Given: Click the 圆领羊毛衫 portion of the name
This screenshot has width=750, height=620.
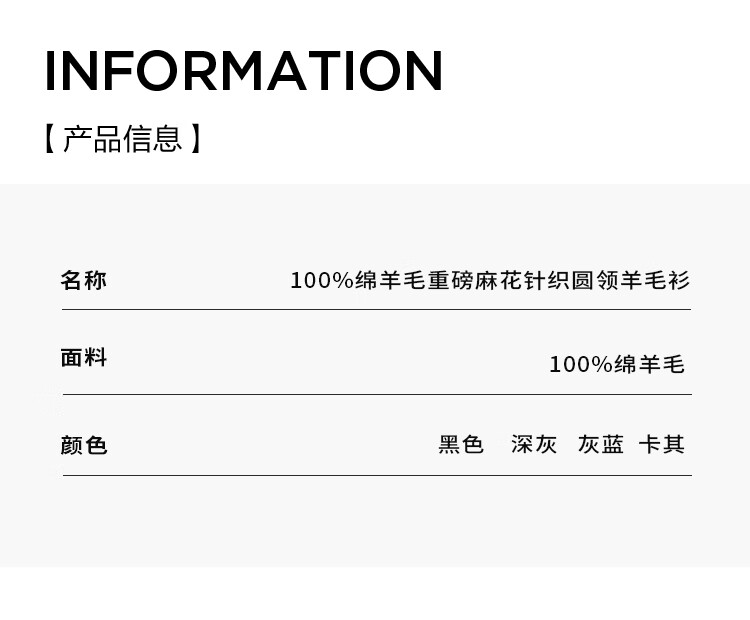Looking at the screenshot, I should (x=631, y=281).
